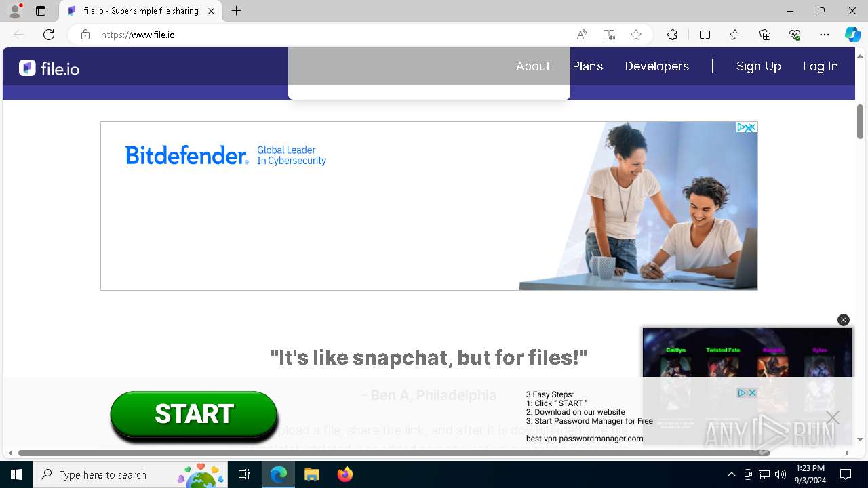868x488 pixels.
Task: Open notifications action center
Action: pos(846,474)
